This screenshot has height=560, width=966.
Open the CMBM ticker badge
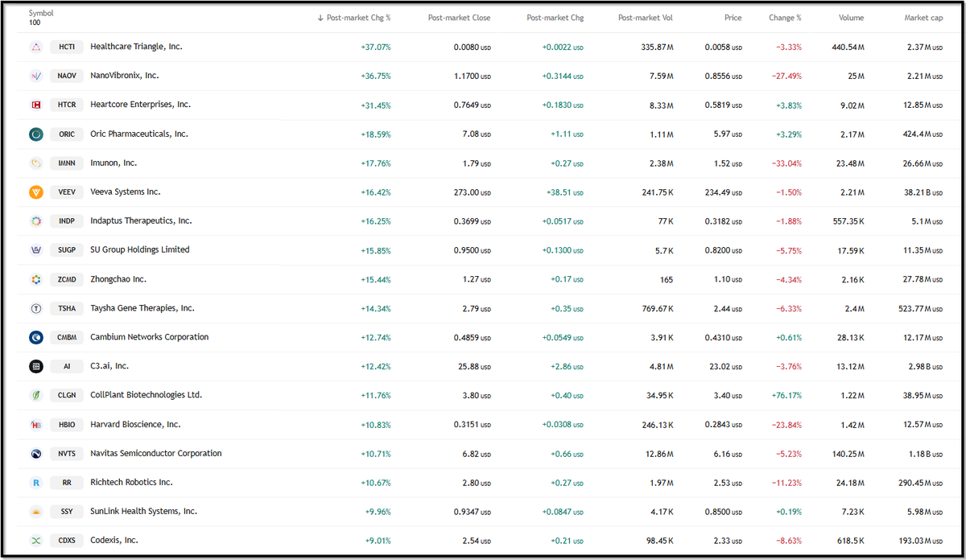[x=67, y=337]
